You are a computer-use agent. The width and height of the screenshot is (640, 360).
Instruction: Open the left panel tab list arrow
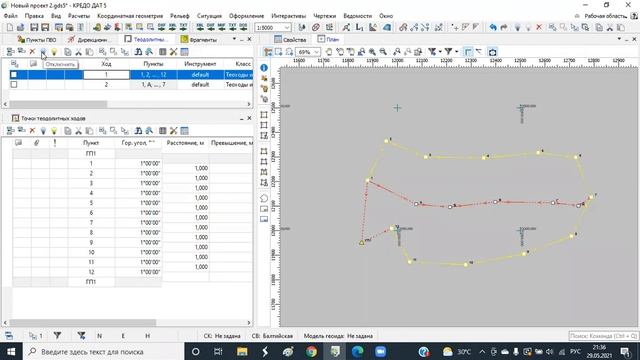(x=234, y=39)
